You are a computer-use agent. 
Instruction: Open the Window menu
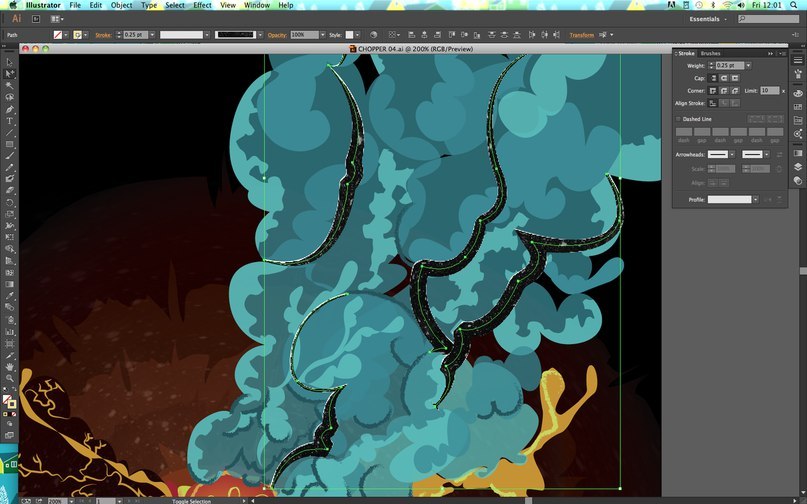click(x=257, y=5)
